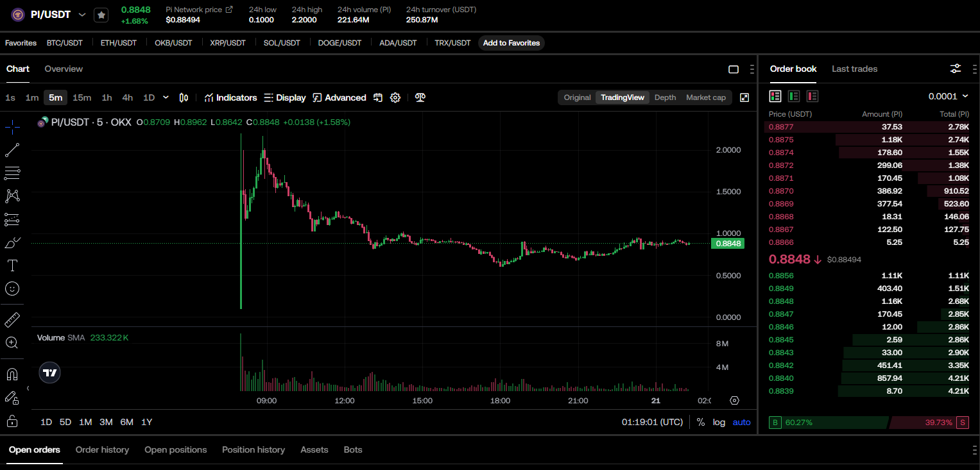Click the TradingView logo badge

50,373
